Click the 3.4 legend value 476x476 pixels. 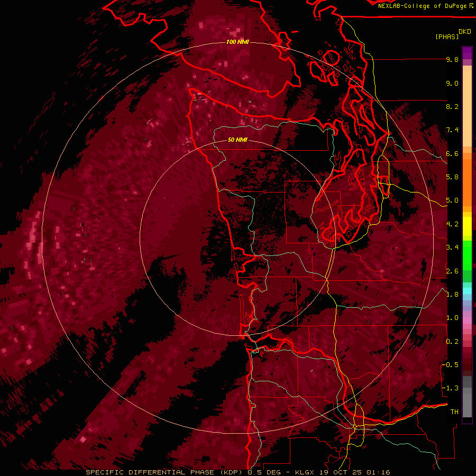(452, 248)
